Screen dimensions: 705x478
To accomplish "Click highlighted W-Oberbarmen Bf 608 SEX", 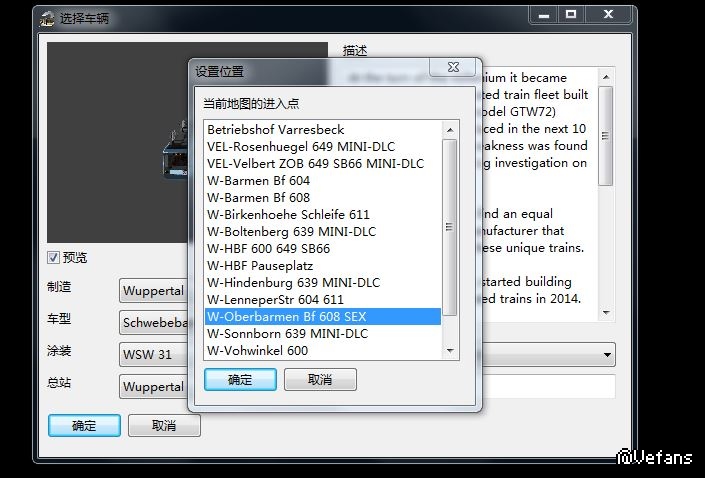I will click(323, 317).
